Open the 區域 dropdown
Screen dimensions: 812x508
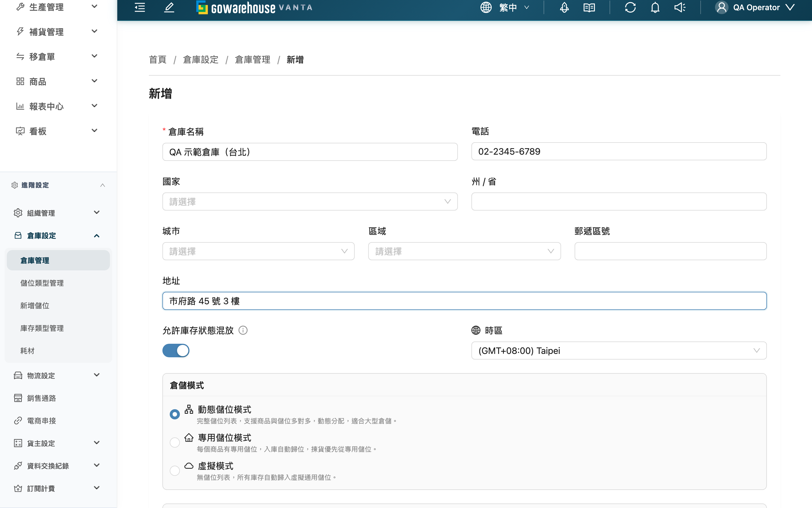click(x=464, y=251)
